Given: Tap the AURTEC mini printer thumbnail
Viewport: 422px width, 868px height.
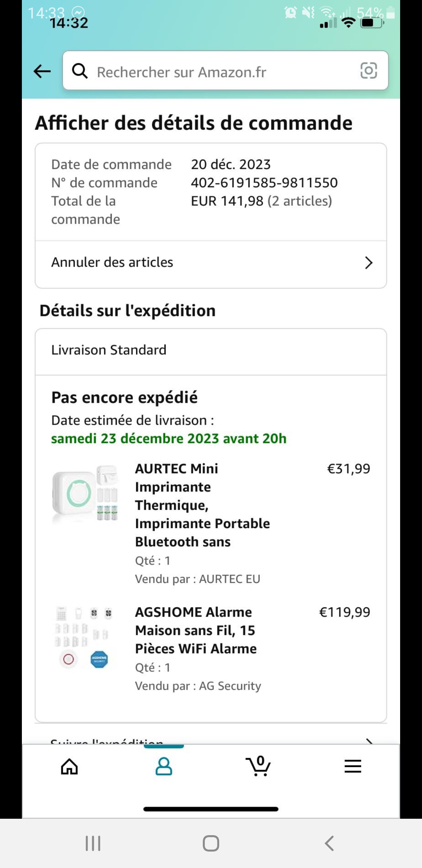Looking at the screenshot, I should pos(85,493).
